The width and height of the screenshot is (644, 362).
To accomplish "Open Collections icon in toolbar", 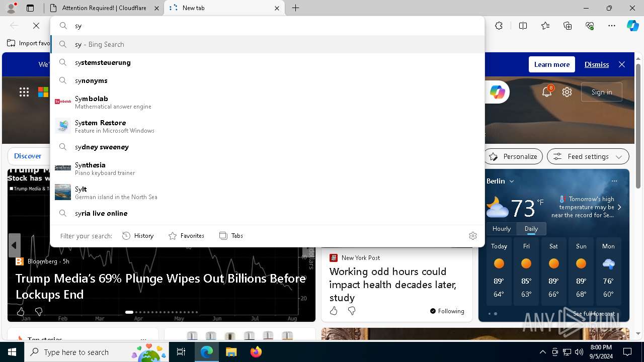I will point(568,26).
